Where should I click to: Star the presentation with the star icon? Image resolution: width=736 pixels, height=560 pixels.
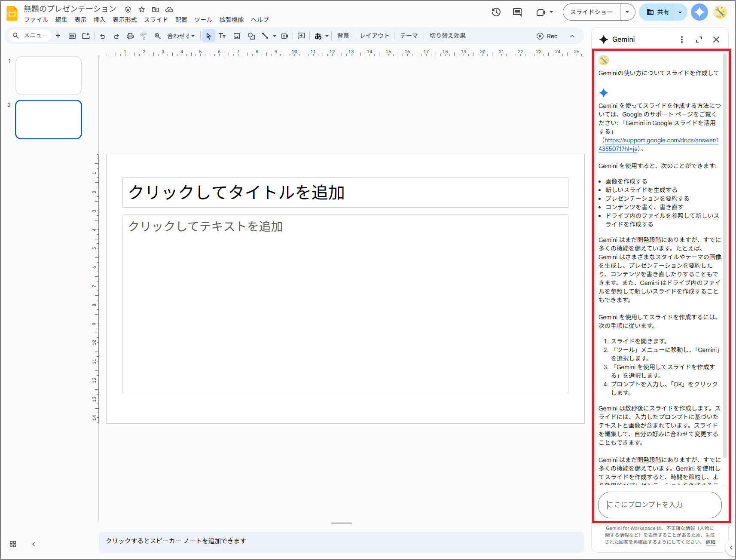click(142, 9)
